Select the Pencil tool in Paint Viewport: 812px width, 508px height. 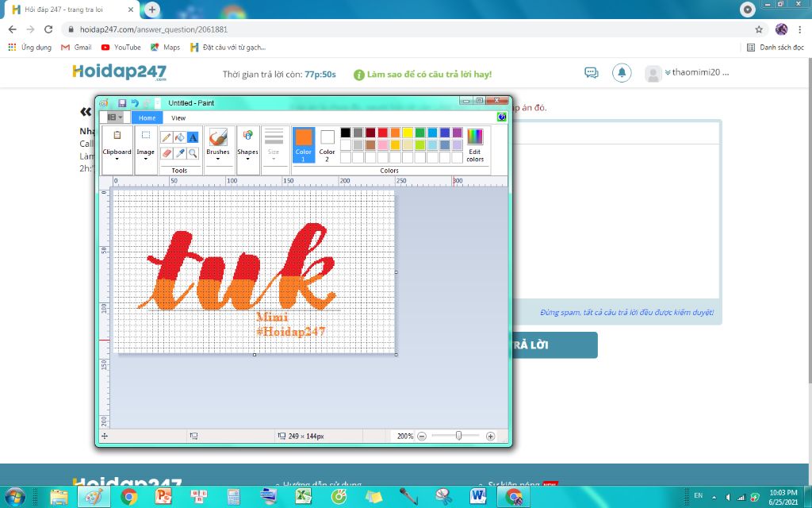167,137
